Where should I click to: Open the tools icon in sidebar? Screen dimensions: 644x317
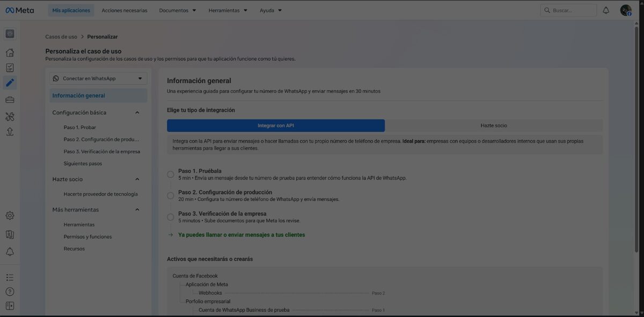[10, 117]
